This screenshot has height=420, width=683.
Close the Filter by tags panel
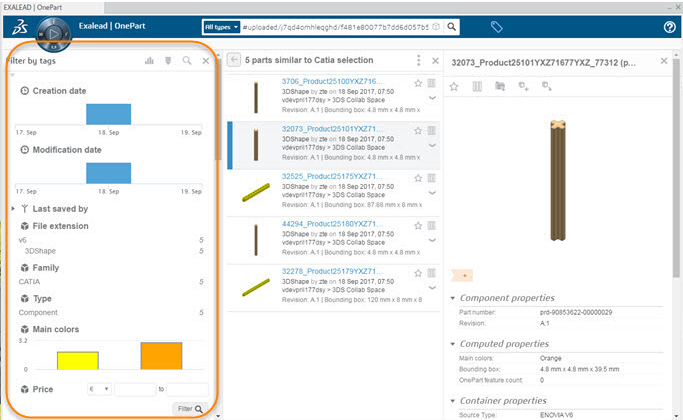pos(206,61)
